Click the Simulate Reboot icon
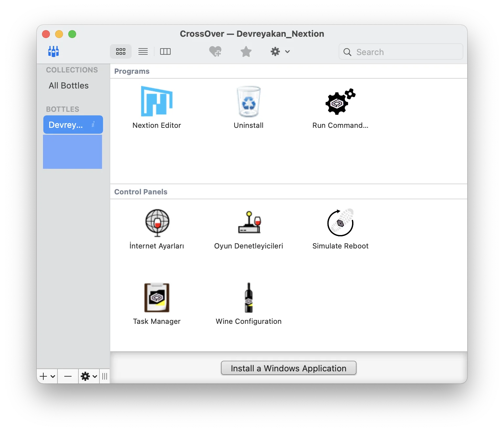 (x=341, y=222)
